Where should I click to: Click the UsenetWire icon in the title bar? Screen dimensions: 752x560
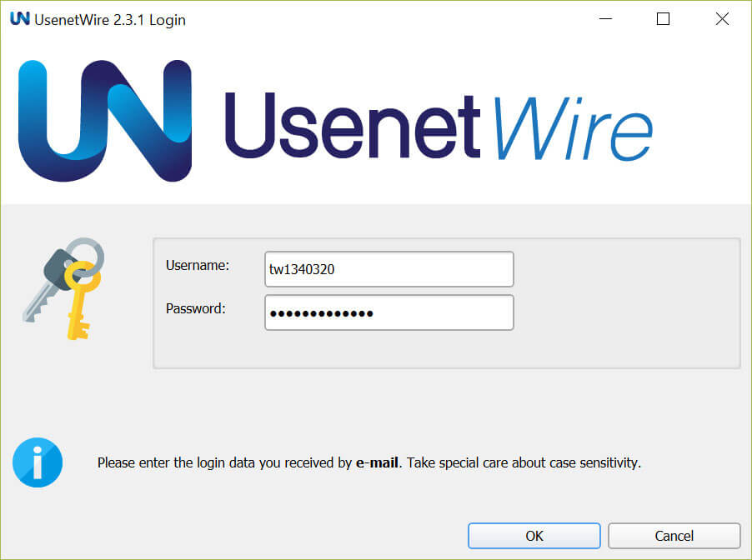point(19,19)
